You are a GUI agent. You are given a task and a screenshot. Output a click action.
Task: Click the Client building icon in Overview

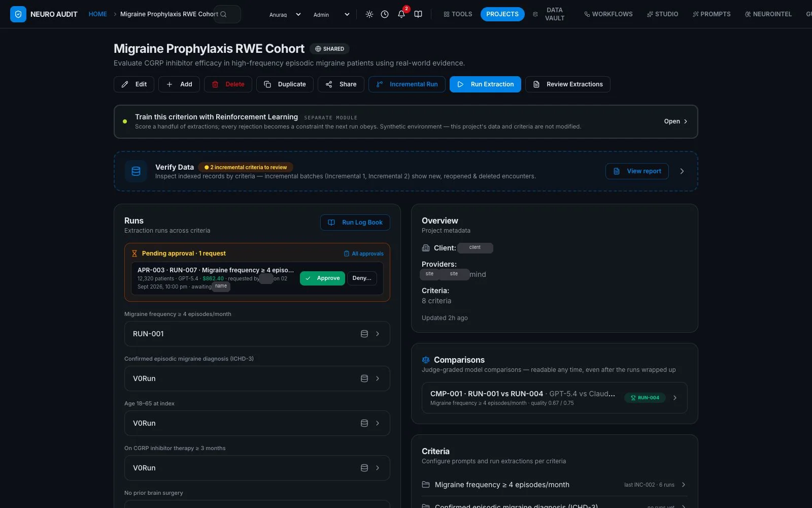(x=426, y=248)
